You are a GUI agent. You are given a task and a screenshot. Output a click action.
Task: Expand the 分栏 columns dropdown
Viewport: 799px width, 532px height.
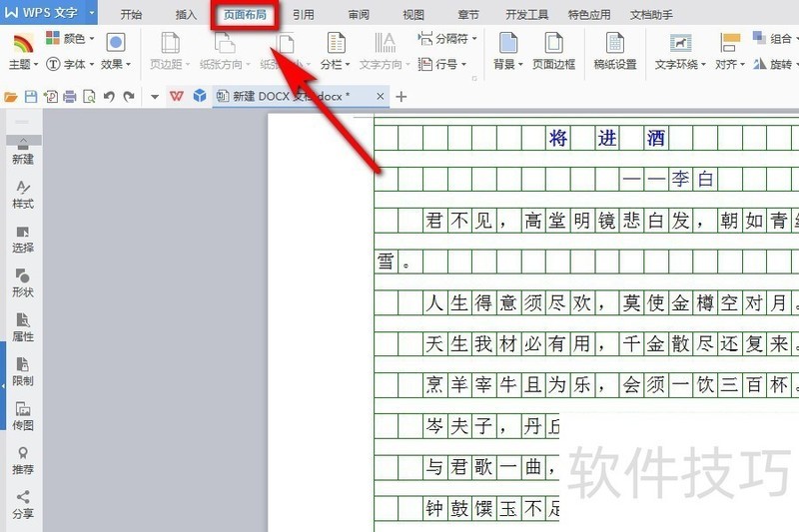[x=336, y=51]
